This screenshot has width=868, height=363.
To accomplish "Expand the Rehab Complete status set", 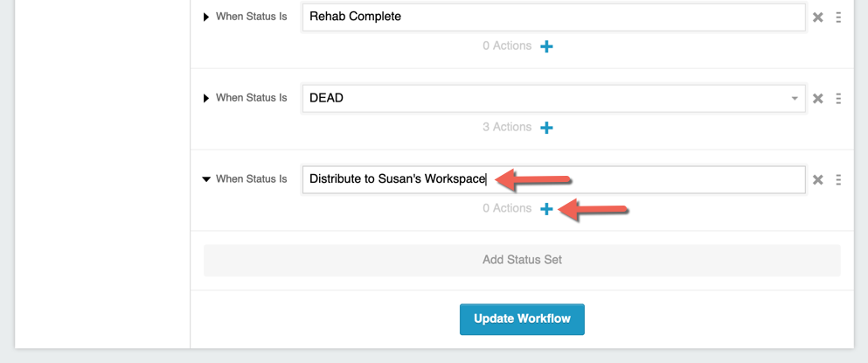I will pyautogui.click(x=206, y=17).
